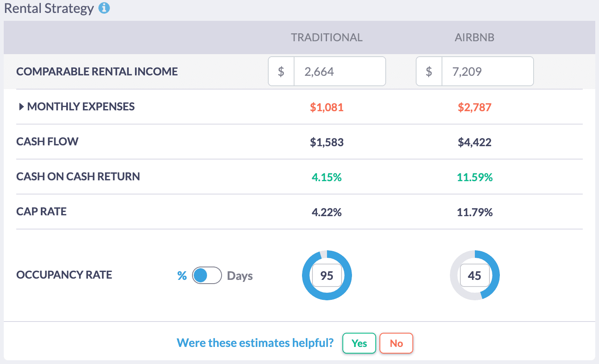This screenshot has height=364, width=599.
Task: Open the Monthly Expenses details row
Action: point(80,107)
